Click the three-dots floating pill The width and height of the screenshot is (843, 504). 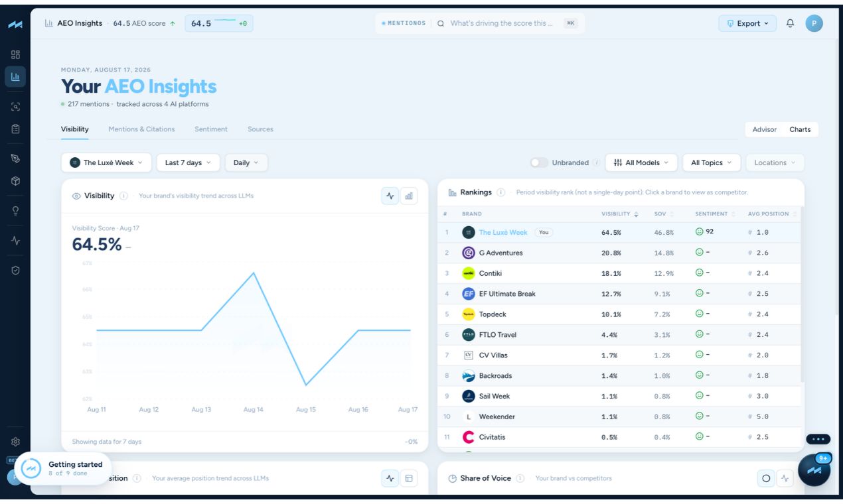[x=818, y=439]
